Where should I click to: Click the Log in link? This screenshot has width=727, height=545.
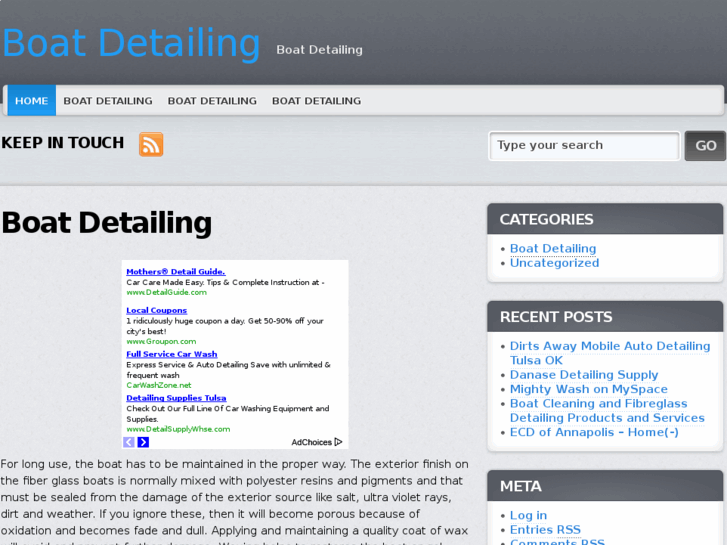529,515
